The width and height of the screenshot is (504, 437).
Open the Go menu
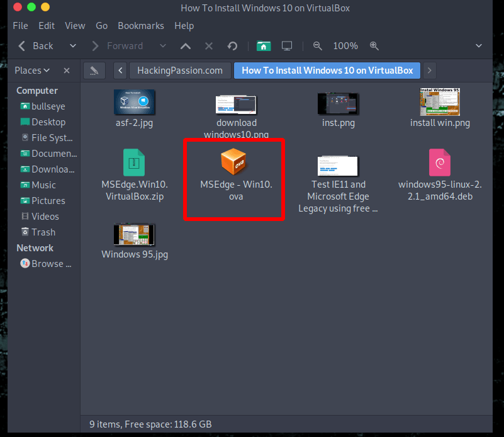point(101,26)
